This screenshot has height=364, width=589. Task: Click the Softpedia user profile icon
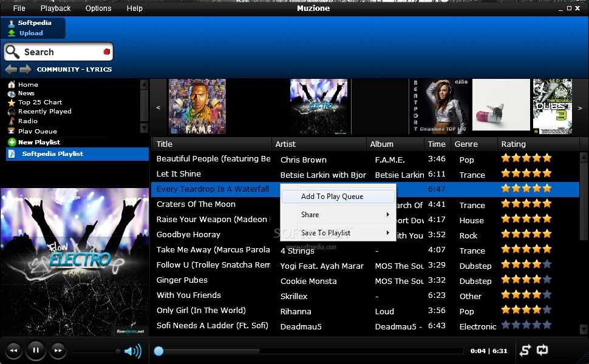(x=12, y=23)
